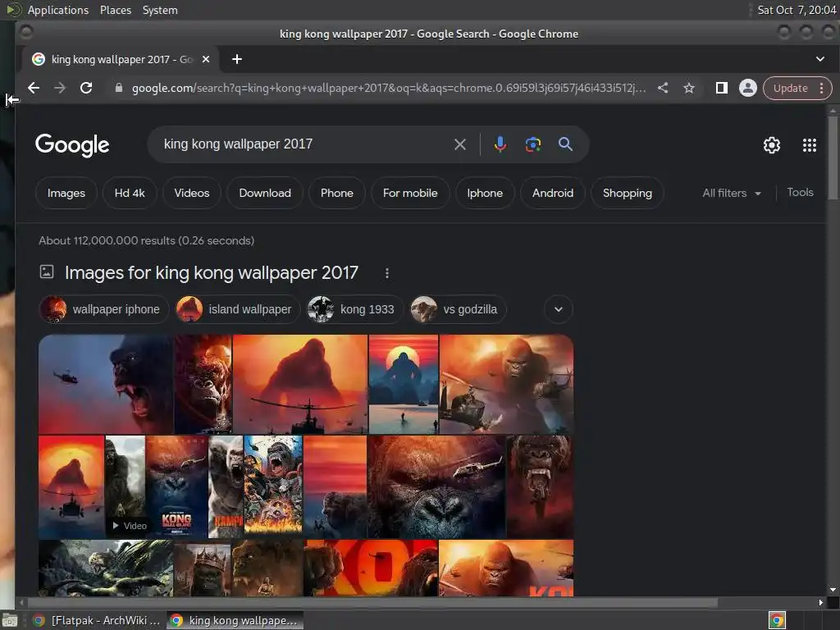Select the Iphone filter chip

(485, 193)
